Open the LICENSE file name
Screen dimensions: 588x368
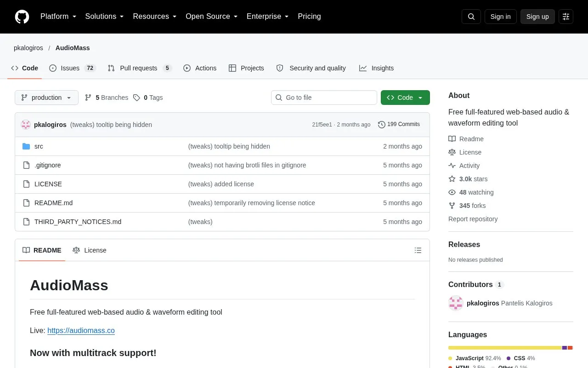click(x=48, y=184)
